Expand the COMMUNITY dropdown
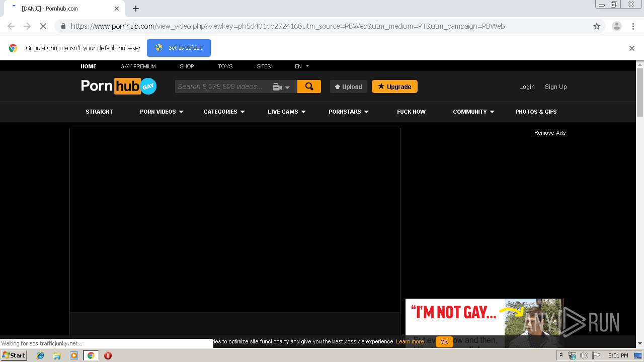Viewport: 644px width, 362px height. pyautogui.click(x=473, y=112)
